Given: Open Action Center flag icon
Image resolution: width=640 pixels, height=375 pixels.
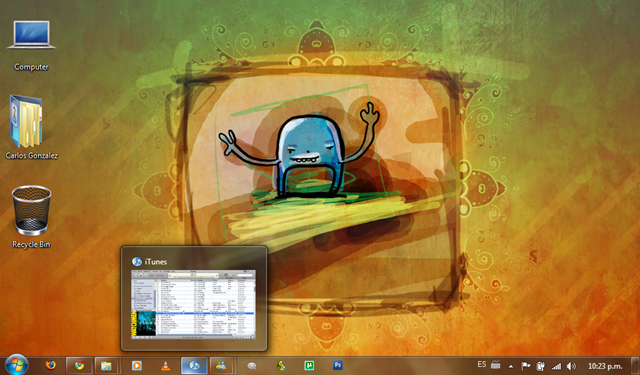Looking at the screenshot, I should coord(526,366).
